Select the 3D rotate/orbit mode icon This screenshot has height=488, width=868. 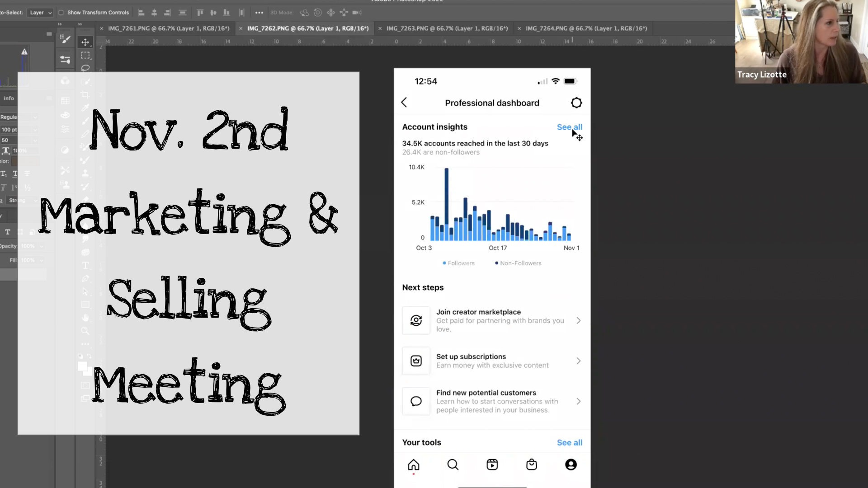pyautogui.click(x=304, y=13)
